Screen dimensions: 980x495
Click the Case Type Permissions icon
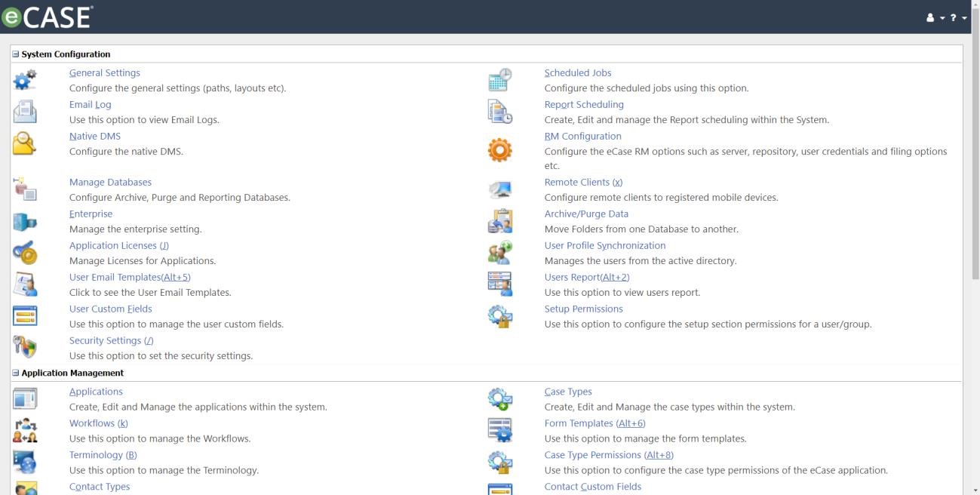[500, 463]
